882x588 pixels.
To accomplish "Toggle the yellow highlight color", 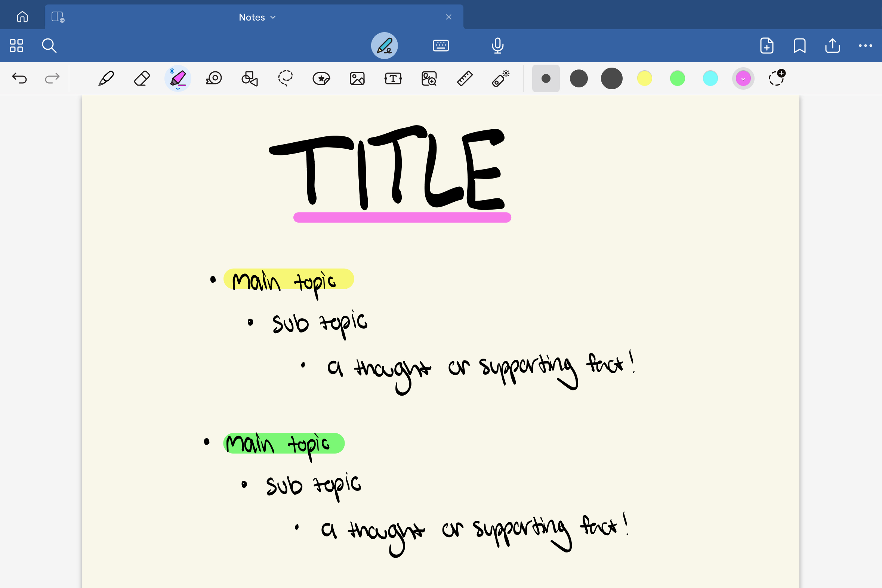I will click(x=644, y=79).
